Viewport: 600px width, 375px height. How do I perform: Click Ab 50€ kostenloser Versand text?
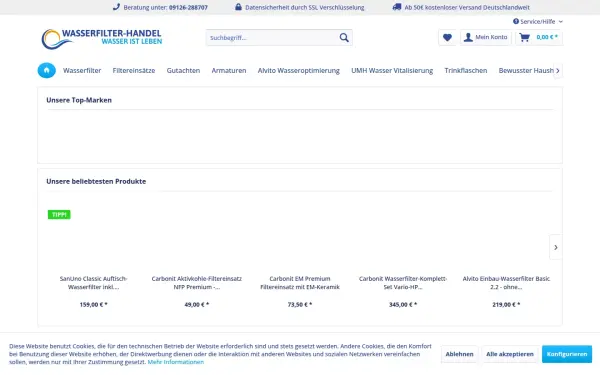tap(467, 7)
